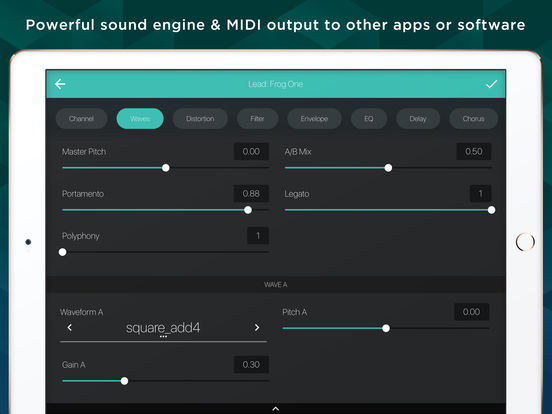This screenshot has width=552, height=414.
Task: Switch to the EQ tab
Action: (x=369, y=119)
